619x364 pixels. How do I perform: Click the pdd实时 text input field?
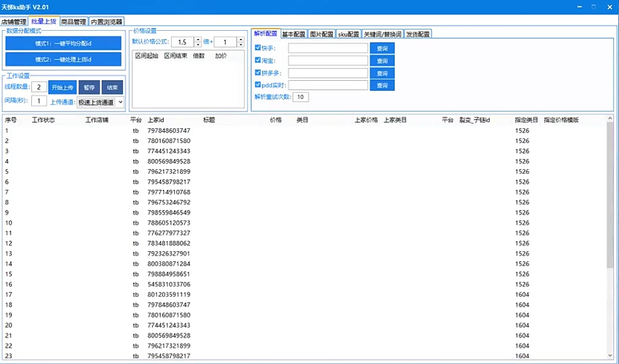coord(328,85)
